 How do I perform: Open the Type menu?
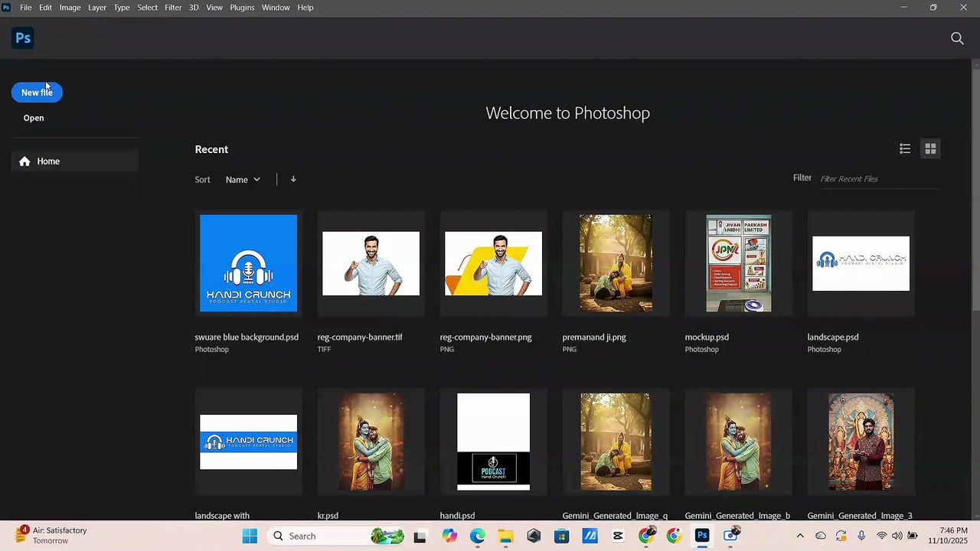(122, 7)
